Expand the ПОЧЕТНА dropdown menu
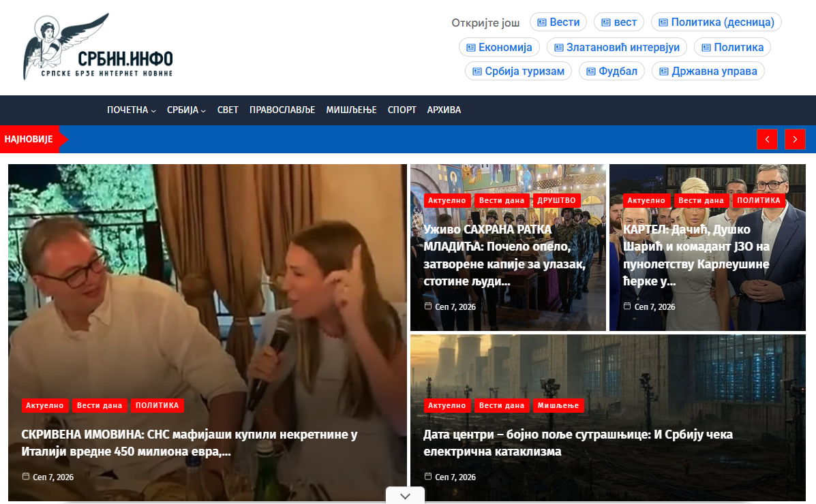The width and height of the screenshot is (816, 504). [131, 110]
